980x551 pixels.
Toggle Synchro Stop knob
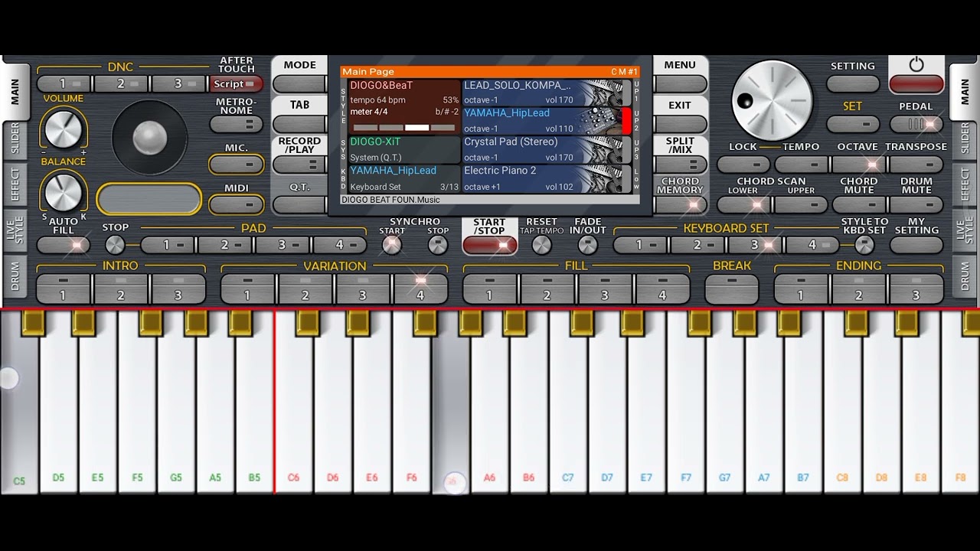click(438, 245)
